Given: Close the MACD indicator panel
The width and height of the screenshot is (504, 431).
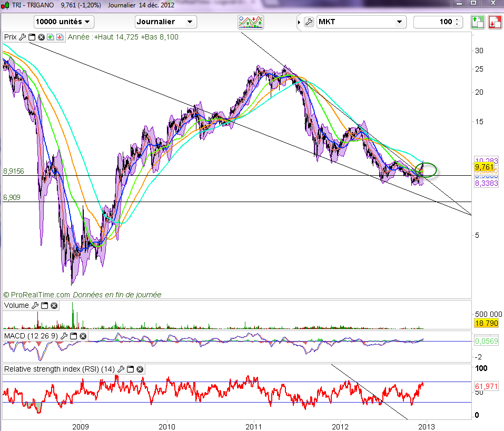Looking at the screenshot, I should pos(83,335).
